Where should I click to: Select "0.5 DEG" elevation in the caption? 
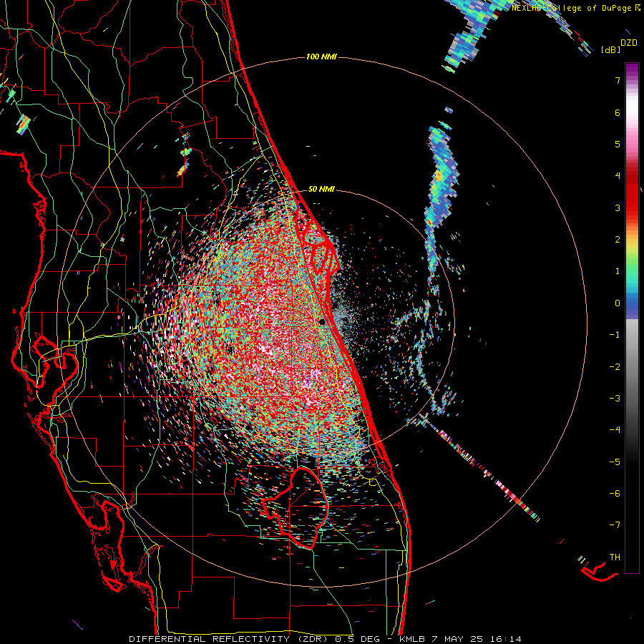(358, 639)
